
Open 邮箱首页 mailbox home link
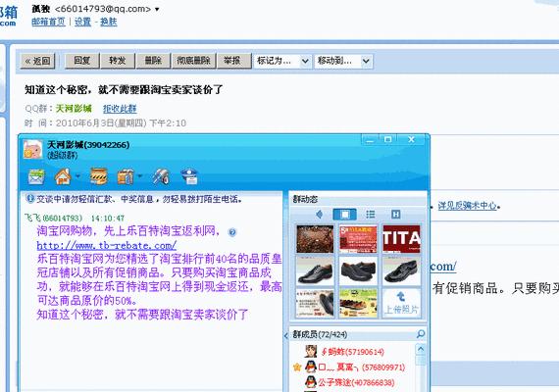48,22
